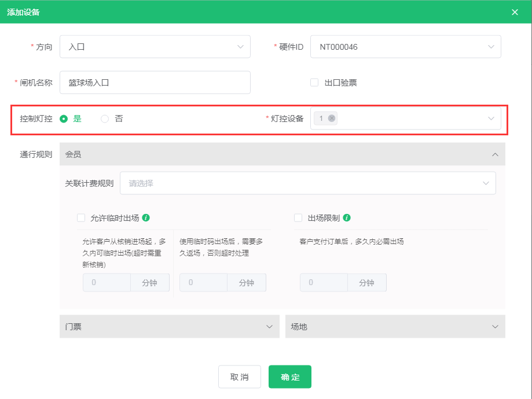Click the info icon beside 允许临时出场
532x399 pixels.
146,218
